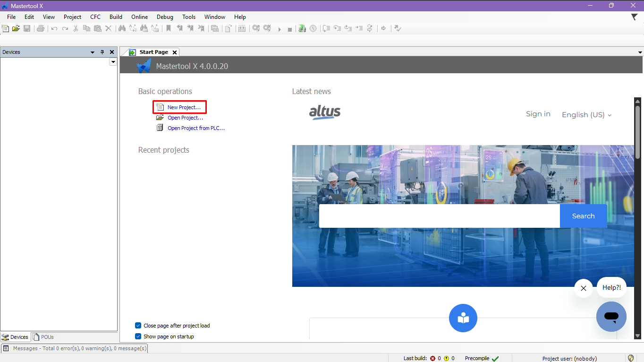Image resolution: width=644 pixels, height=362 pixels.
Task: Toggle Show page on startup checkbox
Action: (x=138, y=336)
